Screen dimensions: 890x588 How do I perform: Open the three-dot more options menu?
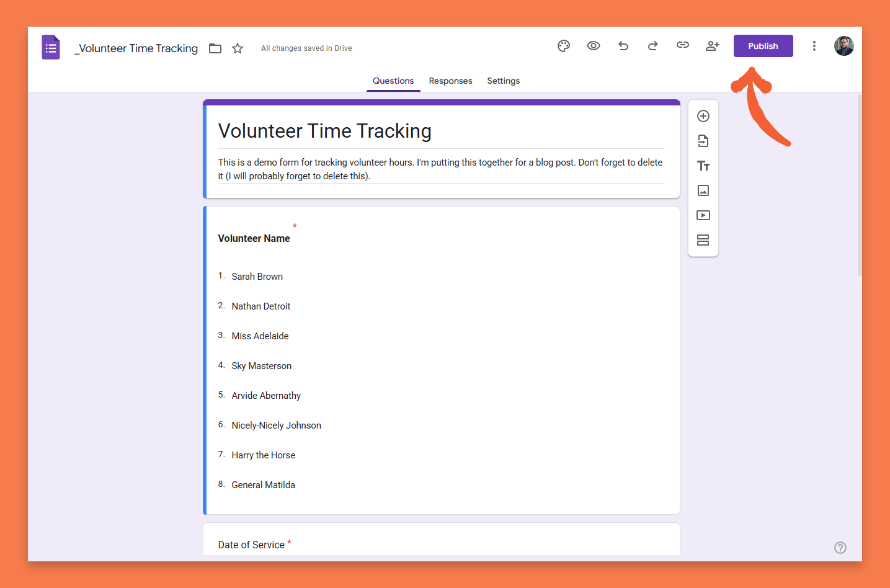(814, 46)
